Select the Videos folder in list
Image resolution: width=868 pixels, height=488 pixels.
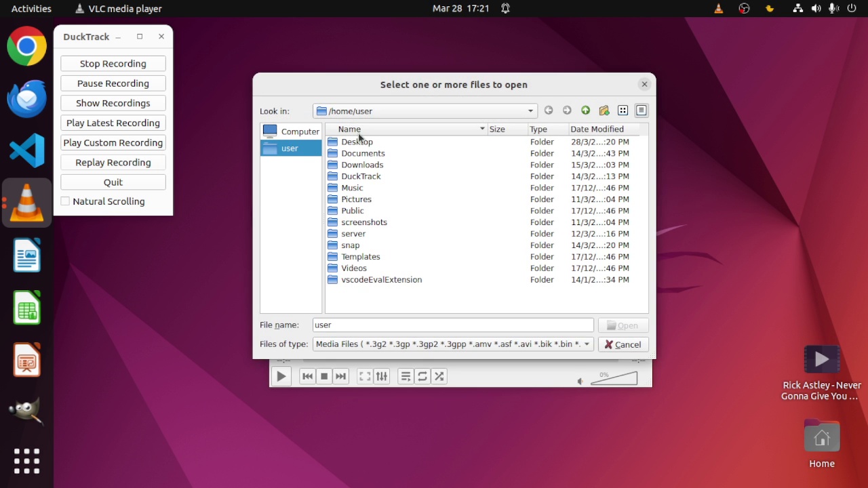354,268
